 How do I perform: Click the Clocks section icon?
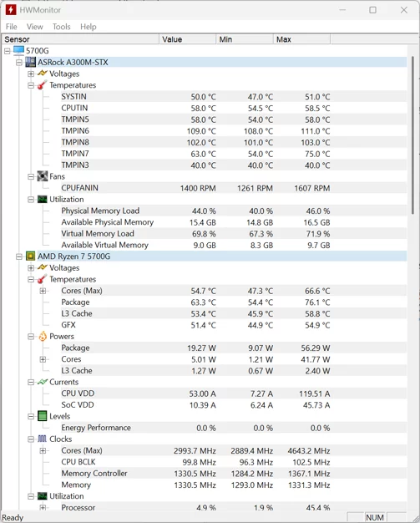coord(43,439)
